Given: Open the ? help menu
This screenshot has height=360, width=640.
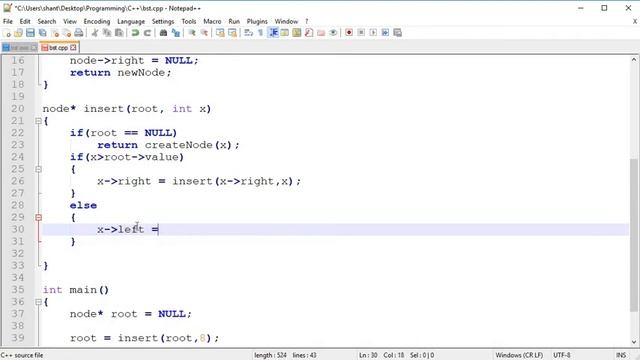Looking at the screenshot, I should [307, 21].
